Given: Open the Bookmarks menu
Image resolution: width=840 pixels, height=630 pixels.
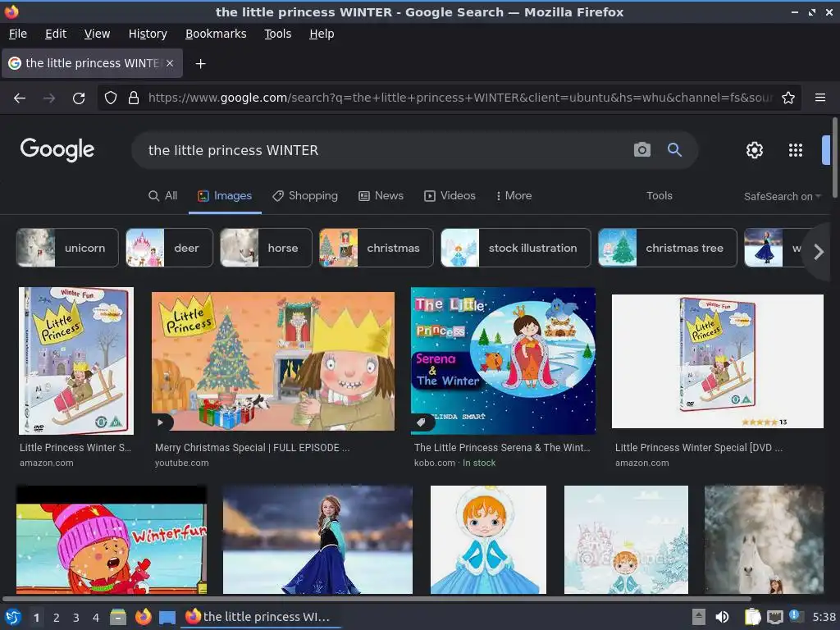Looking at the screenshot, I should click(216, 34).
